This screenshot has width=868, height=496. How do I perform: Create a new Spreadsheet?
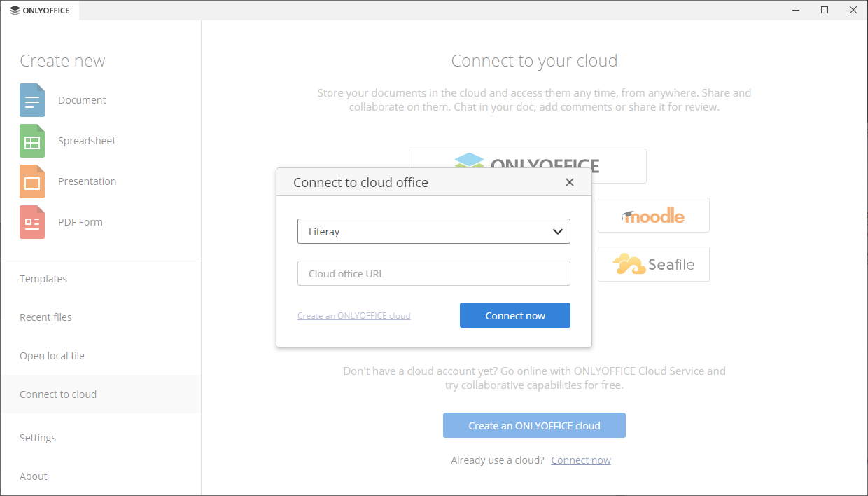click(x=87, y=140)
